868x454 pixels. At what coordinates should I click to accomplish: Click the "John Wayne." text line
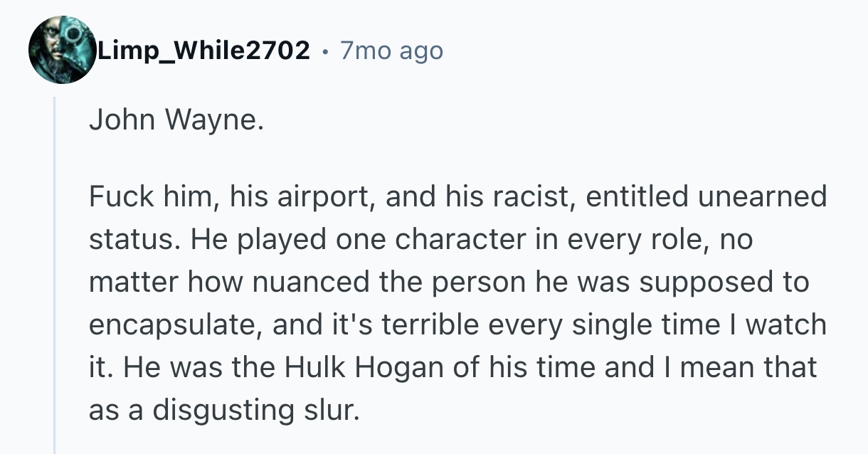click(176, 120)
